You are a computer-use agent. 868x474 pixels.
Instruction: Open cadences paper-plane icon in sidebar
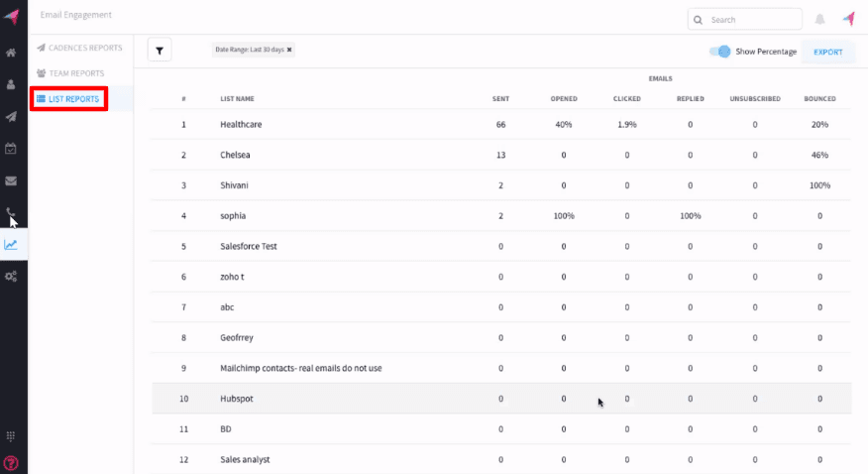click(11, 117)
